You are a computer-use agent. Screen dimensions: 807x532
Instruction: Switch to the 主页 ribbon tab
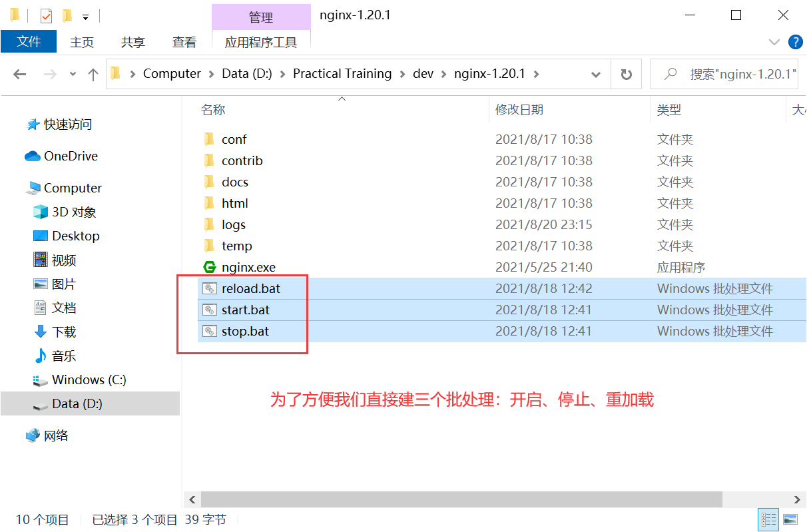pyautogui.click(x=82, y=42)
